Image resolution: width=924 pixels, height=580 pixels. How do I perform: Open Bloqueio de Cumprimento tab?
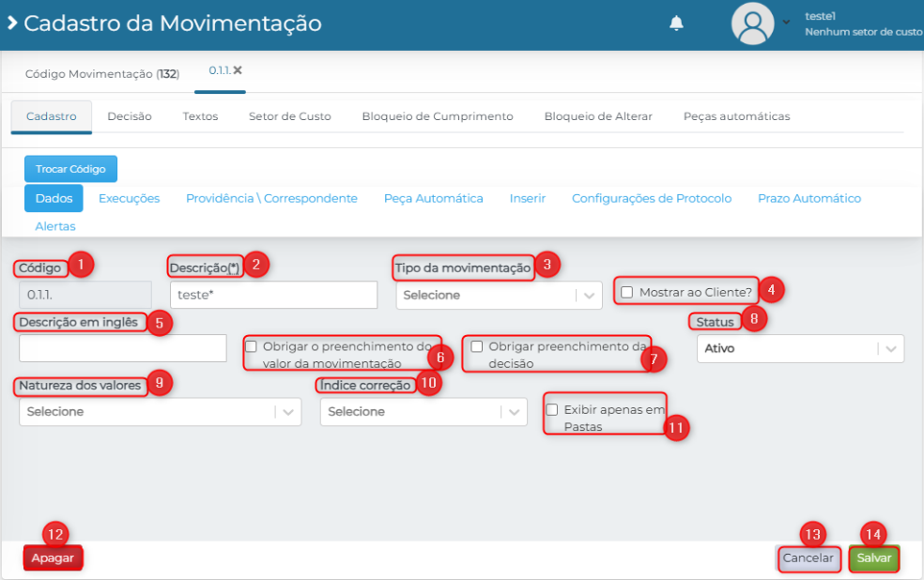[x=438, y=116]
